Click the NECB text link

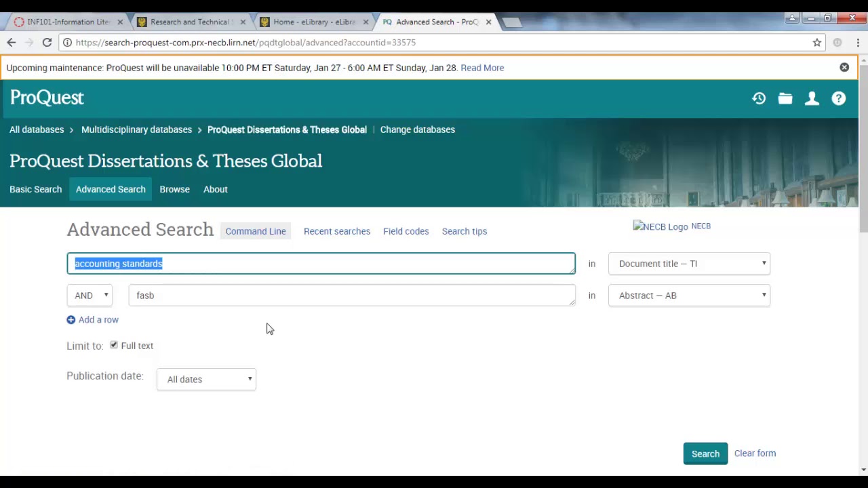(x=701, y=226)
